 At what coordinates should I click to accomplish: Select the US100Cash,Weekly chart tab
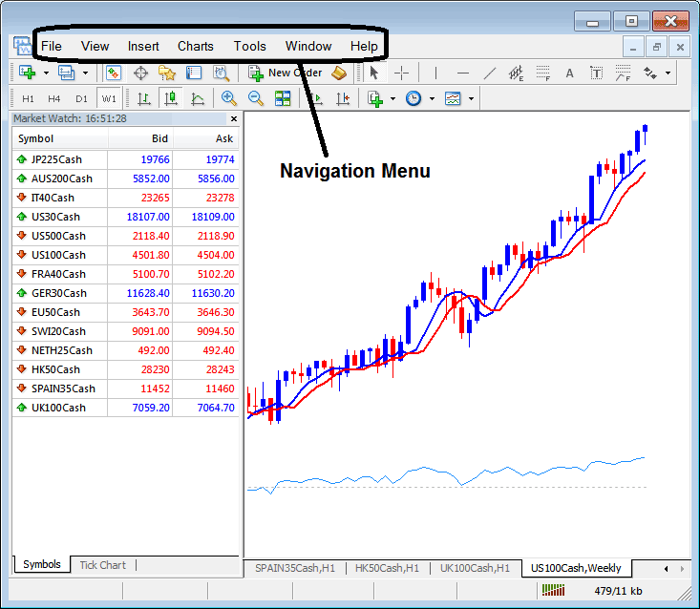tap(576, 568)
